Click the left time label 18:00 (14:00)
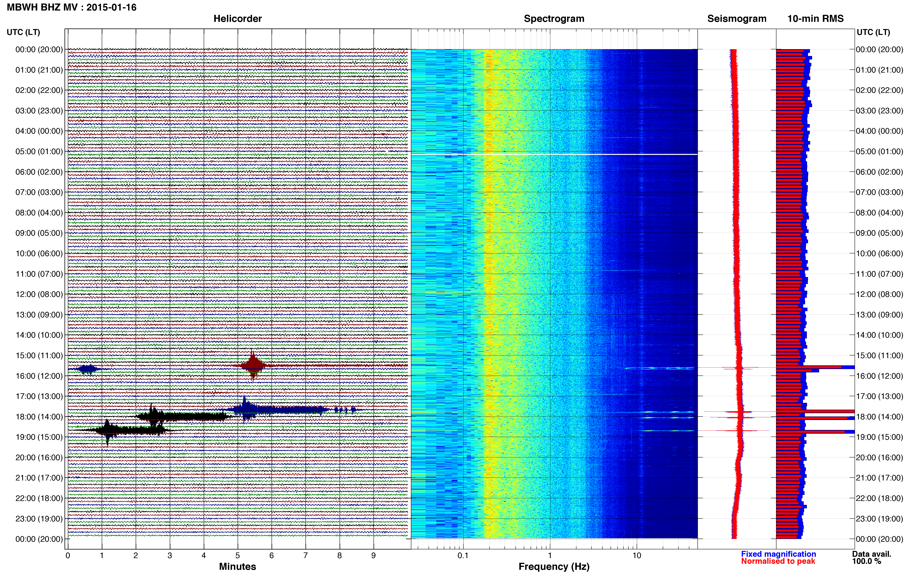This screenshot has width=924, height=578. 39,417
